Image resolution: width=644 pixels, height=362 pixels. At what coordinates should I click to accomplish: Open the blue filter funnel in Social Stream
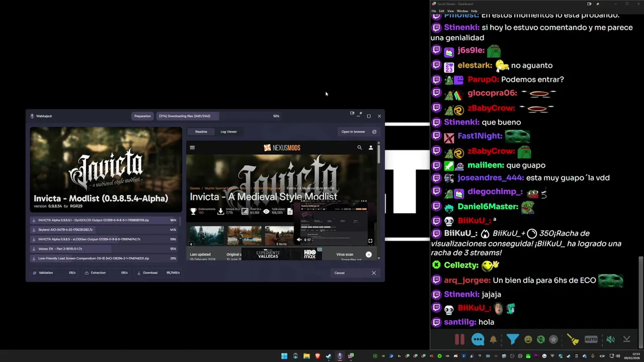click(512, 339)
